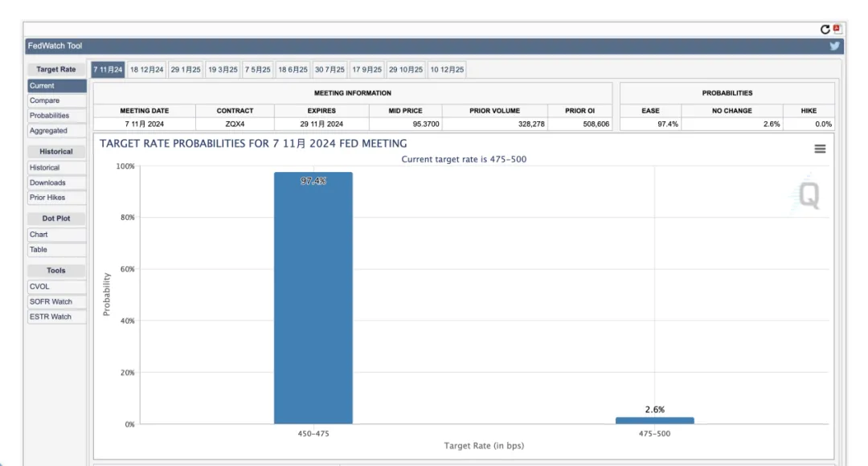Screen dimensions: 868x466
Task: Open the 19 3月25 meeting tab
Action: pyautogui.click(x=223, y=70)
